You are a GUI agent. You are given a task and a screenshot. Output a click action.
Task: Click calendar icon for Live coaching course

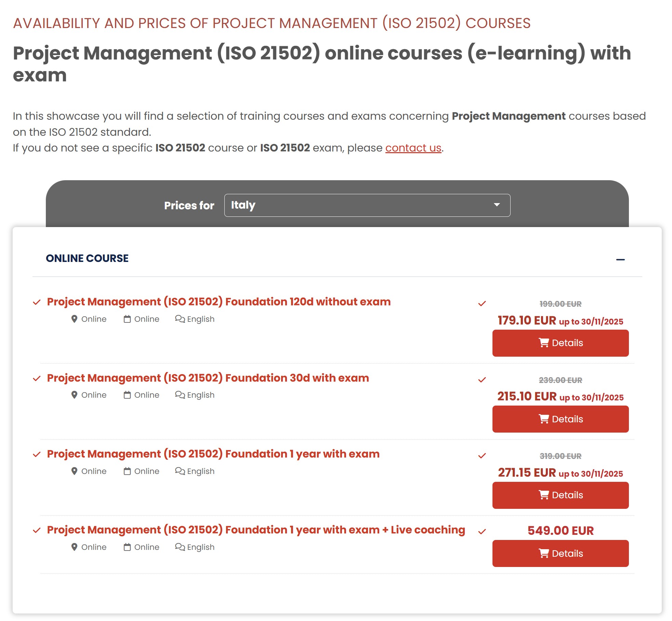click(127, 547)
